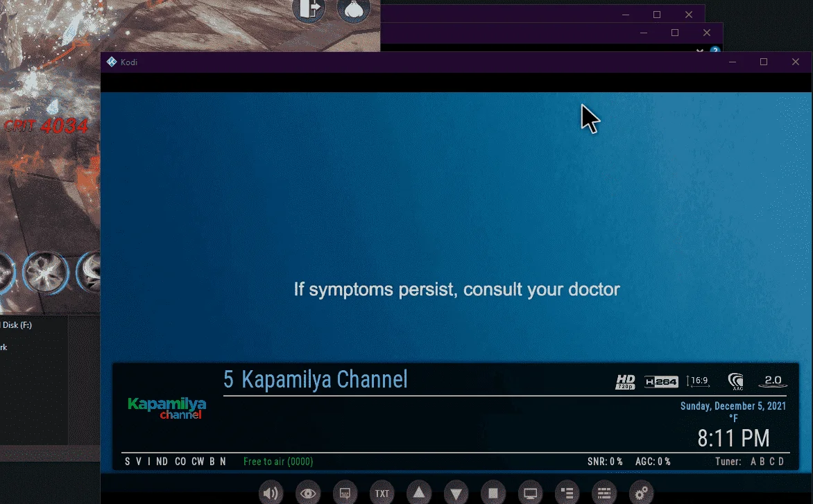
Task: Click the exit door icon in game window
Action: [309, 9]
